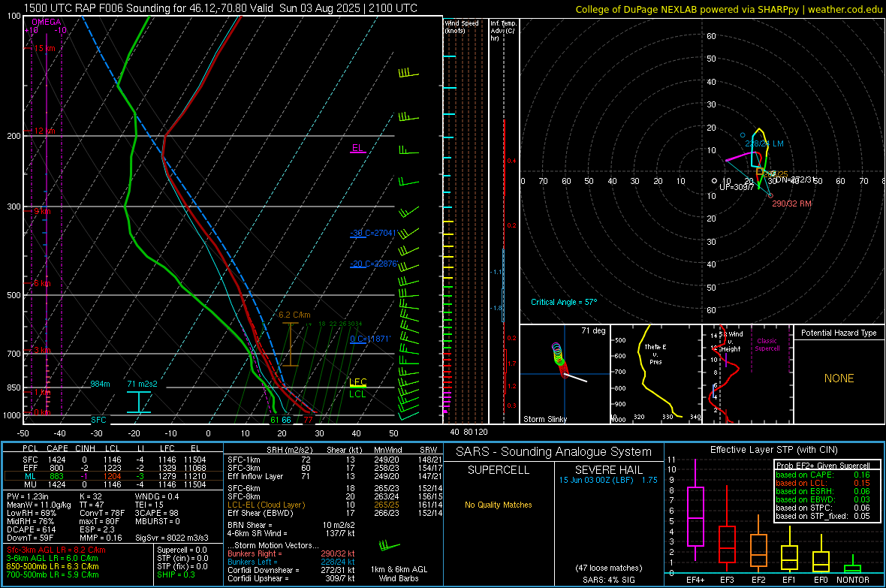Select the -30 C=27041' height label

(373, 233)
